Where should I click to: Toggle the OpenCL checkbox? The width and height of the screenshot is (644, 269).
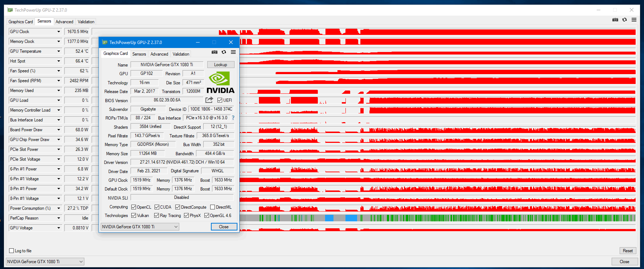tap(133, 207)
